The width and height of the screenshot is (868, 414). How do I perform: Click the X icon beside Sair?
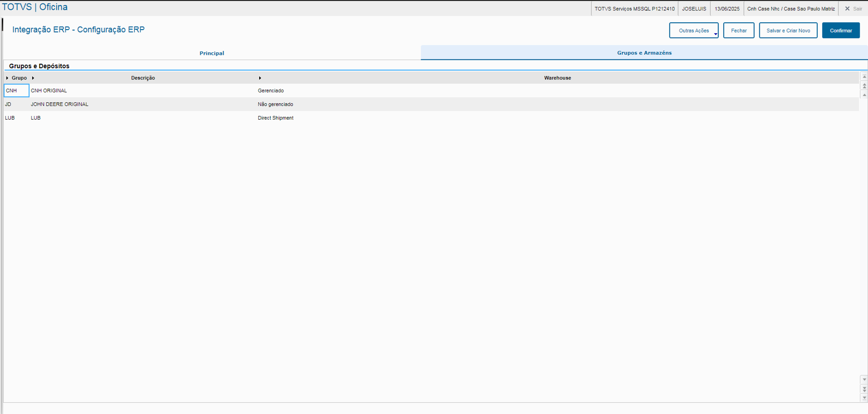pyautogui.click(x=847, y=8)
